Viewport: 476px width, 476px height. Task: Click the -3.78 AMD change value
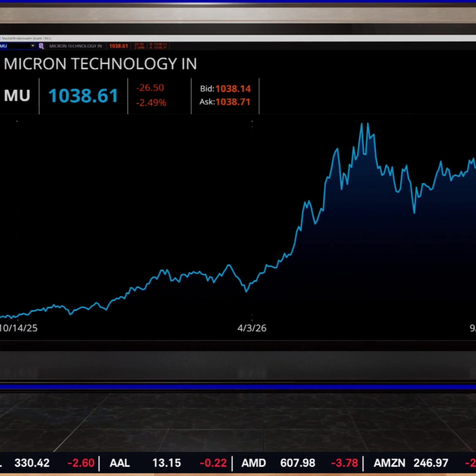tap(344, 463)
